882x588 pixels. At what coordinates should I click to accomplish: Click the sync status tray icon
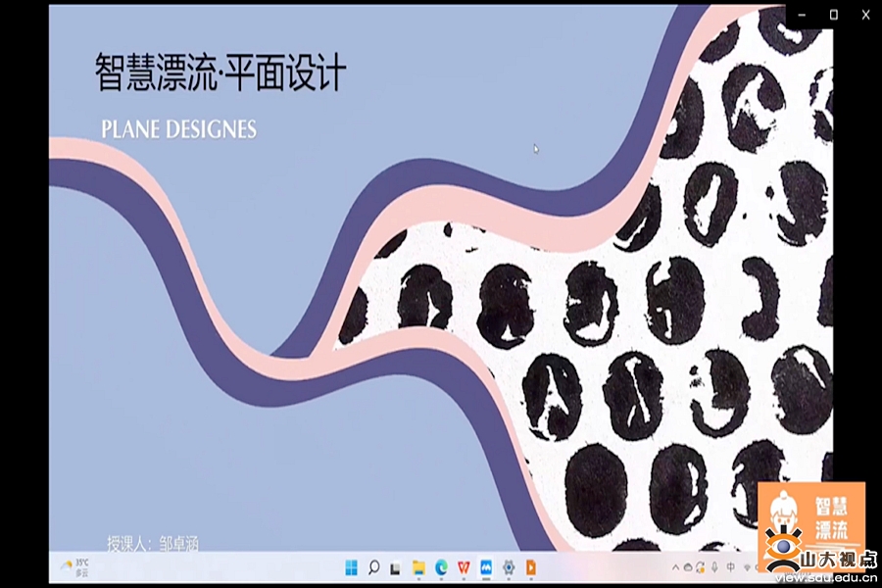point(701,567)
